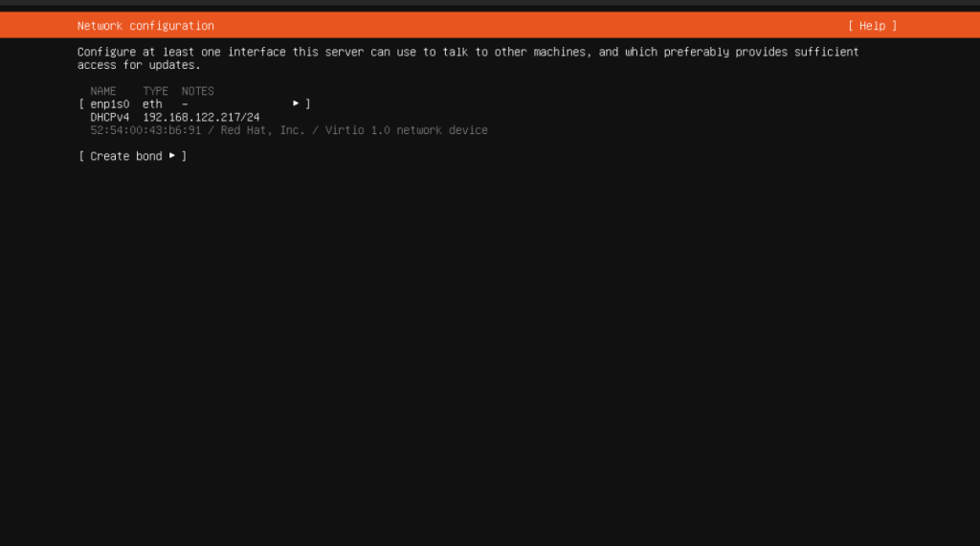Select the eth type value
The image size is (980, 546).
point(152,103)
